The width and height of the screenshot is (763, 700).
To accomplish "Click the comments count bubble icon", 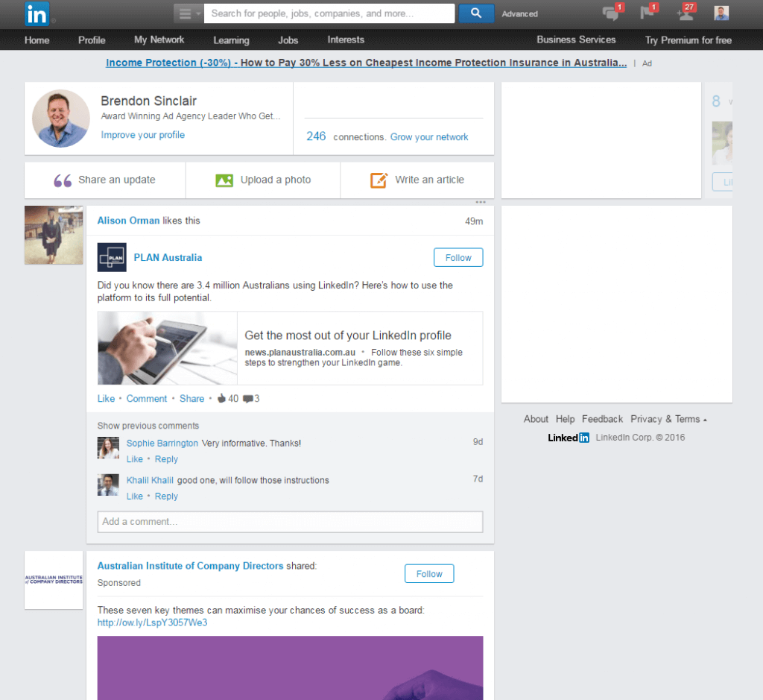I will point(247,399).
